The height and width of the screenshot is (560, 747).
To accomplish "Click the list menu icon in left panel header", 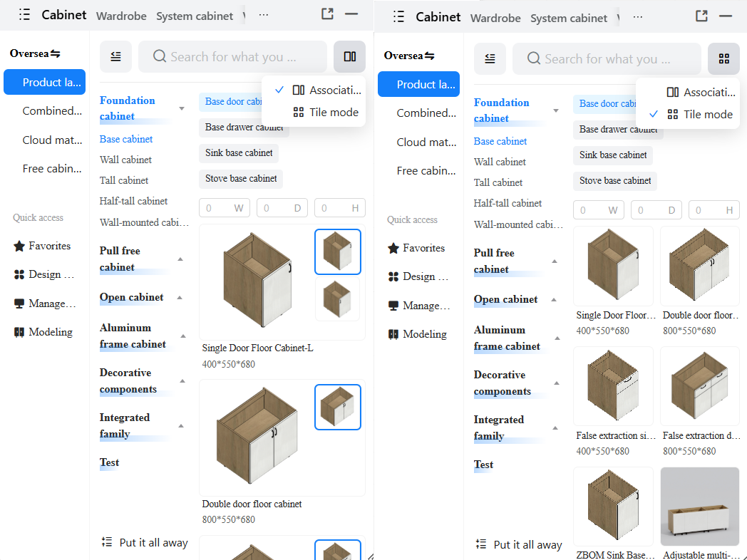I will [x=24, y=15].
